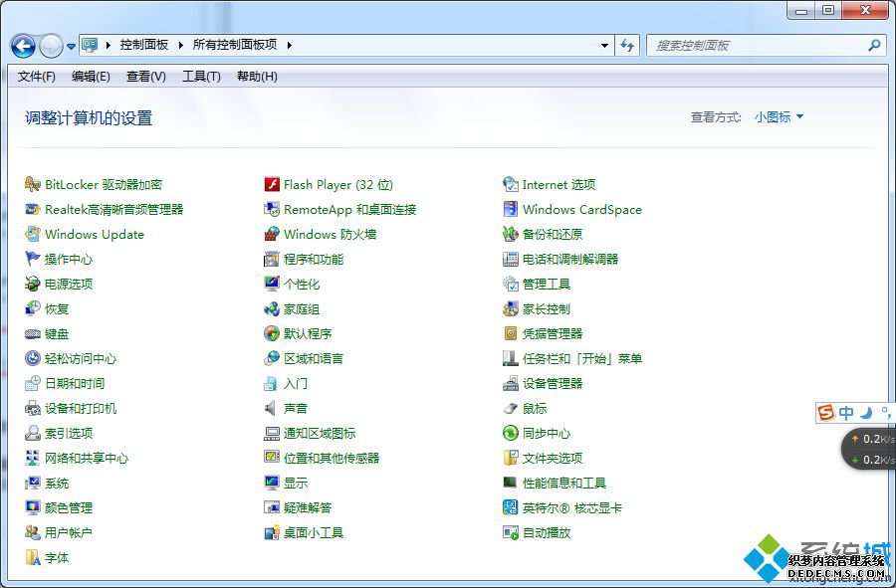Open the 恢复 link
This screenshot has height=588, width=896.
57,308
